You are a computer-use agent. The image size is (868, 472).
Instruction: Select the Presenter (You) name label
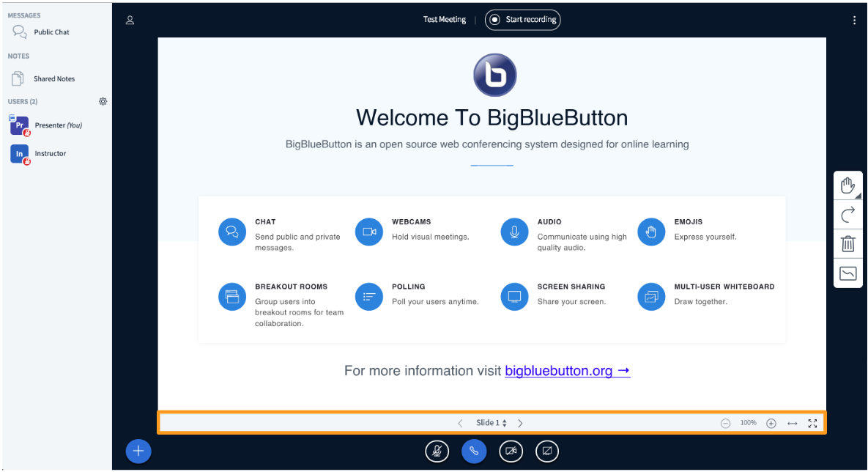pos(58,125)
